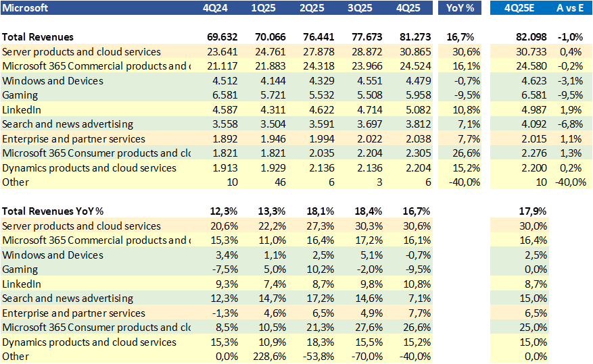Screen dimensions: 593x364
Task: Select the '0,4%' A vs E cell
Action: (x=571, y=52)
